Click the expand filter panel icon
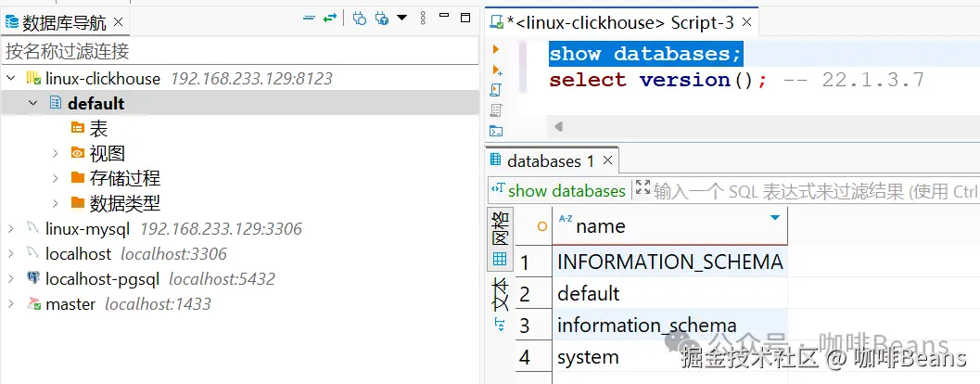Viewport: 980px width, 384px height. pos(643,187)
